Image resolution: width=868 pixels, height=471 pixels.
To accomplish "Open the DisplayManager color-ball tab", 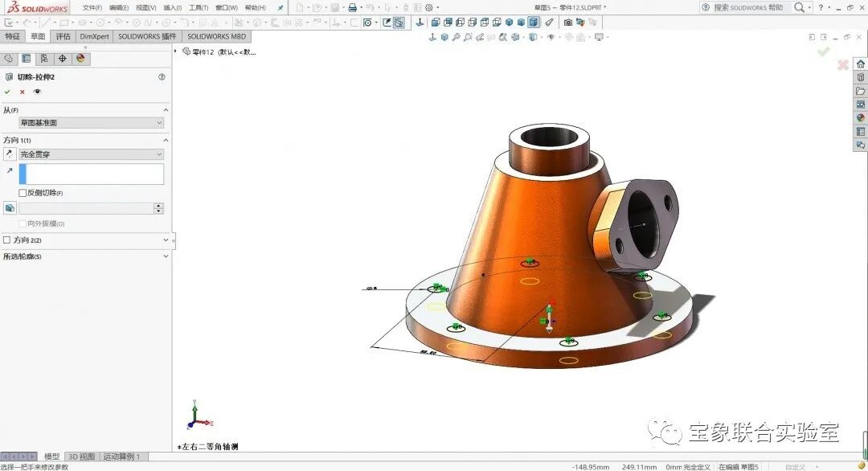I will coord(80,58).
